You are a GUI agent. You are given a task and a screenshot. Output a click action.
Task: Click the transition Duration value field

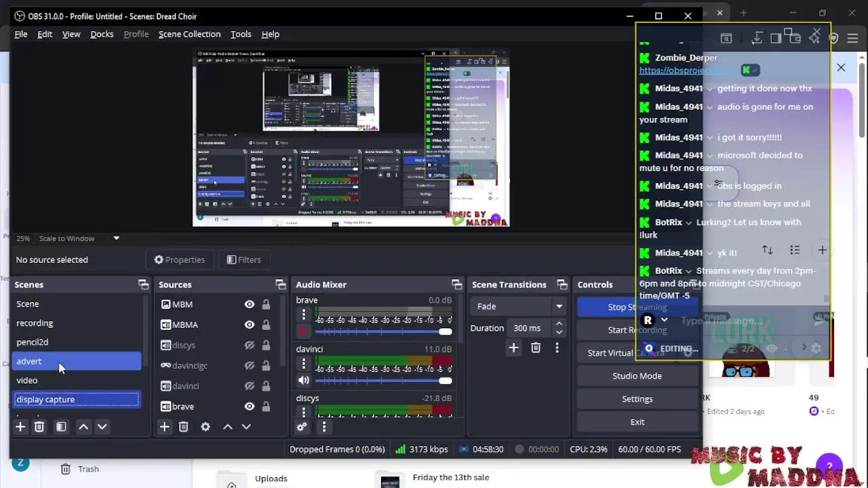[531, 328]
